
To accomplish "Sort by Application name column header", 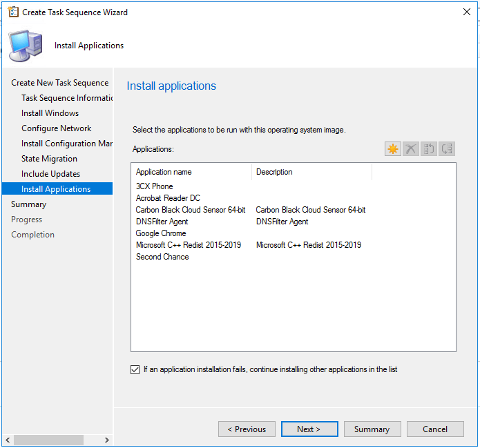I will tap(191, 172).
